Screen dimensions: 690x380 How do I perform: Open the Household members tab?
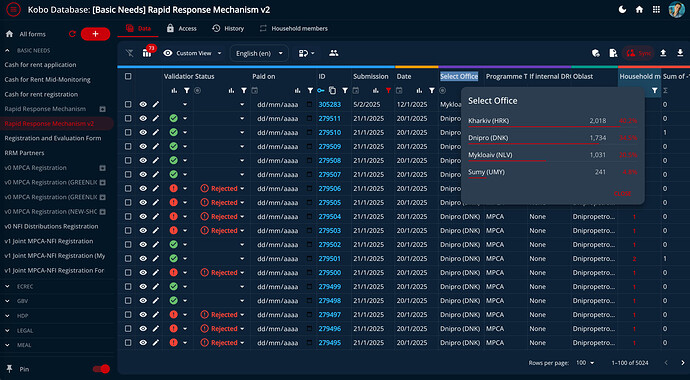point(294,28)
